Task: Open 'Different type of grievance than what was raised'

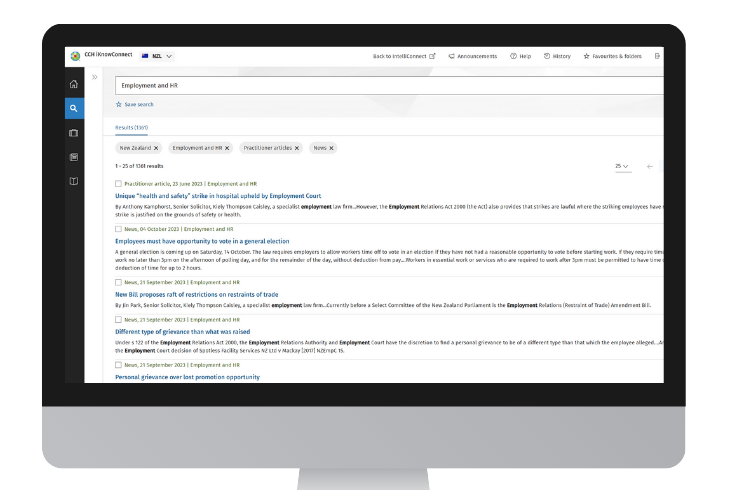Action: coord(182,331)
